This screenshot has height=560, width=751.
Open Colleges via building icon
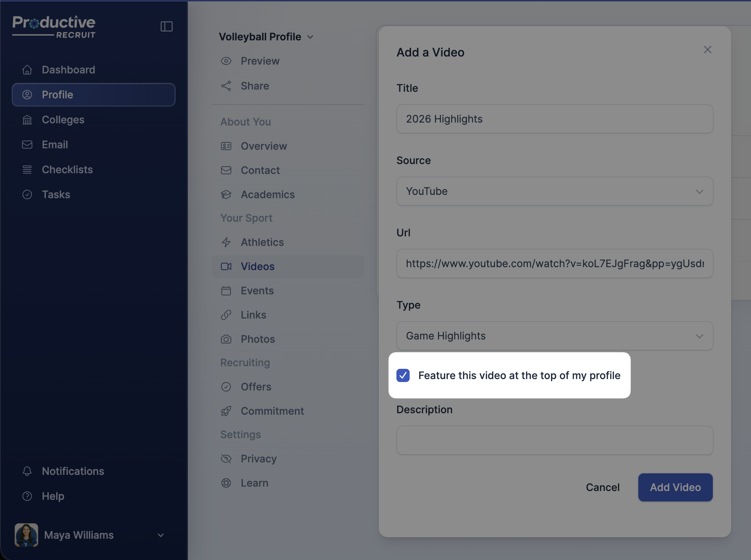(27, 120)
